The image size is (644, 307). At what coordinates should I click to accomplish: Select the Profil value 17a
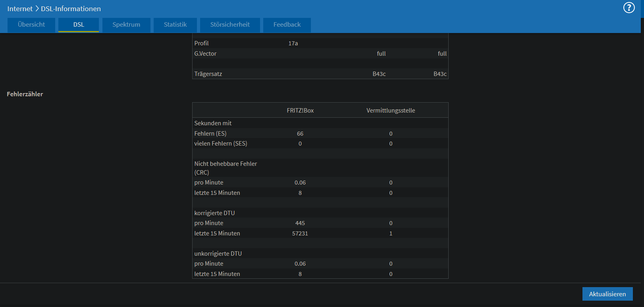click(293, 43)
